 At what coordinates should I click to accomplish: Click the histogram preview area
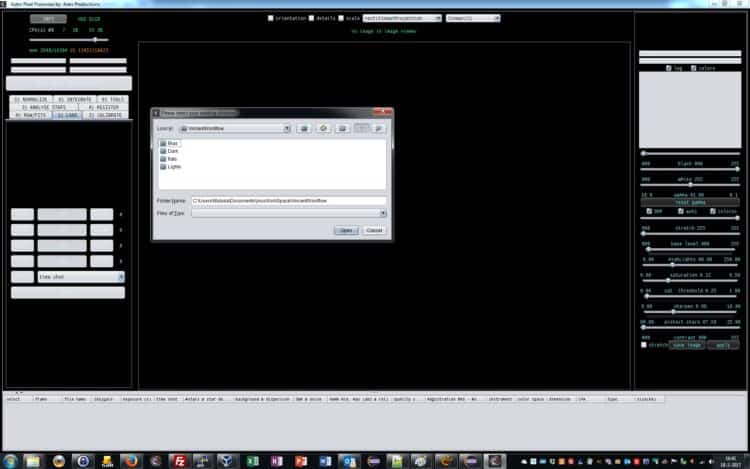click(x=690, y=110)
